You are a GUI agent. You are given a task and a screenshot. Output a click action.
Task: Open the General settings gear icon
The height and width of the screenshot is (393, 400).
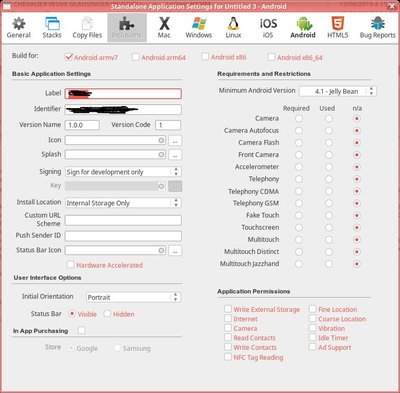(19, 24)
